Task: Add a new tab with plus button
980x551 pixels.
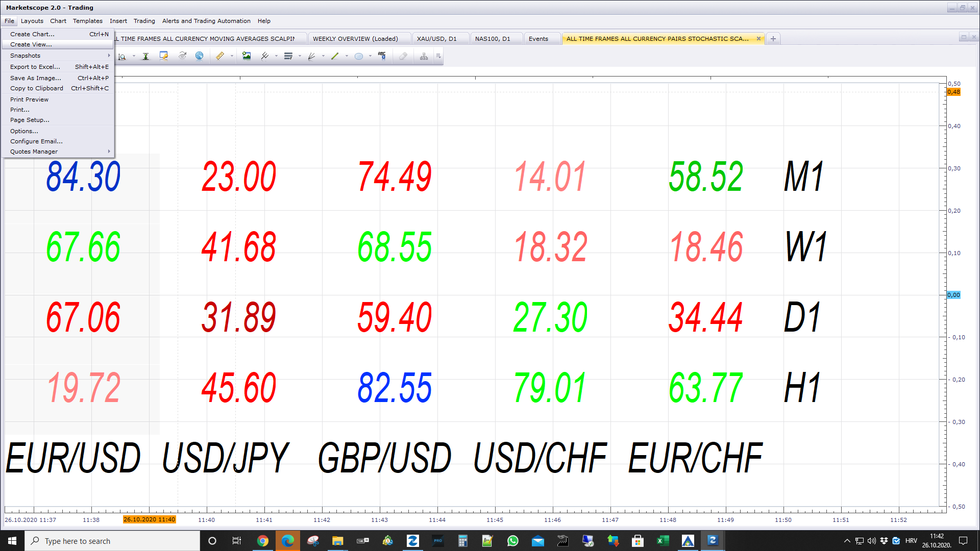Action: (773, 39)
